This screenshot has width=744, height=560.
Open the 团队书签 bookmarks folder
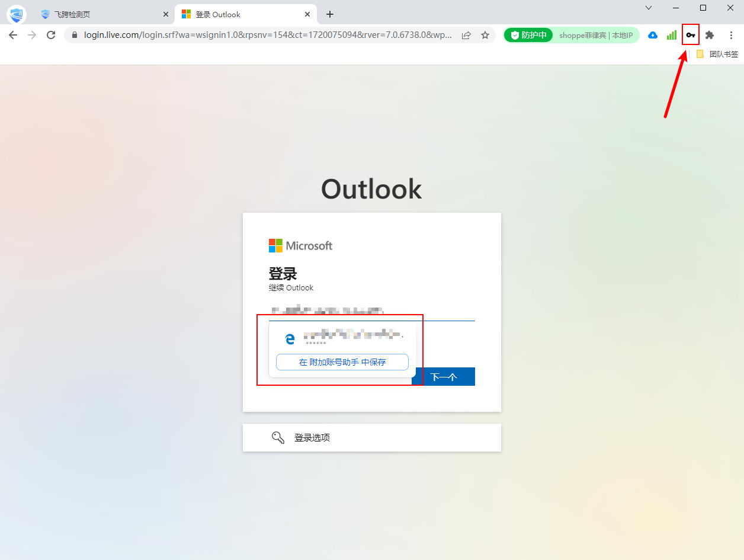pyautogui.click(x=717, y=54)
